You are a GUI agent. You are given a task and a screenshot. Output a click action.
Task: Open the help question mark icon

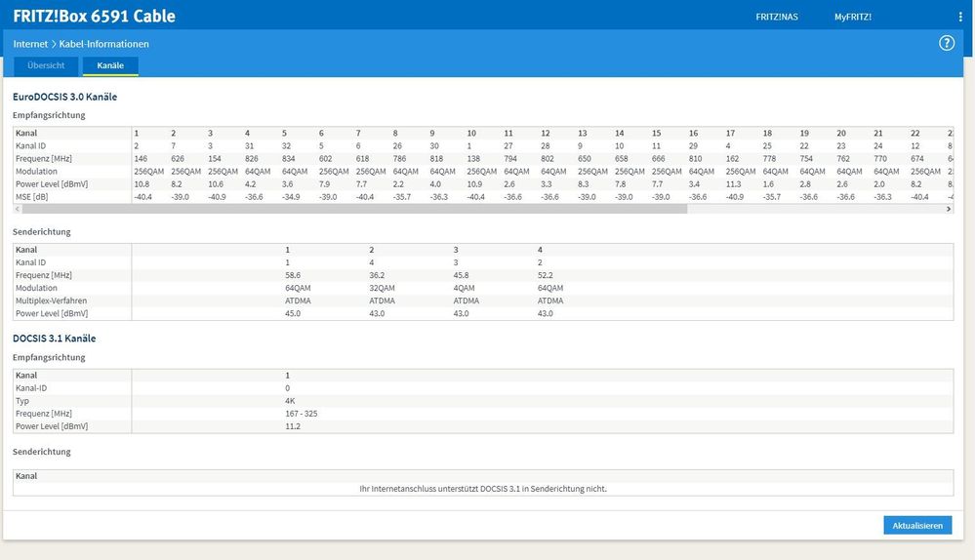pos(947,43)
